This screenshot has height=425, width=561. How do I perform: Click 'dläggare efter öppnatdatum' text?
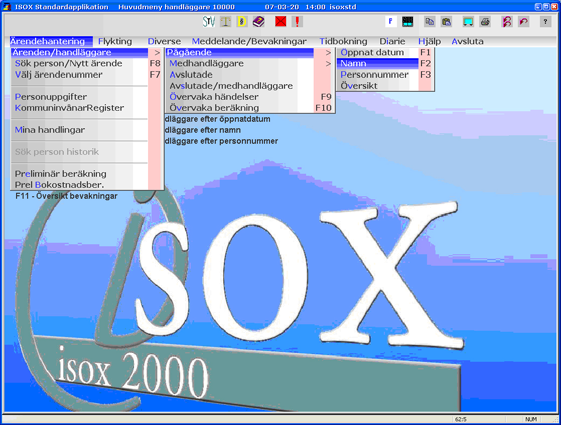pyautogui.click(x=218, y=119)
